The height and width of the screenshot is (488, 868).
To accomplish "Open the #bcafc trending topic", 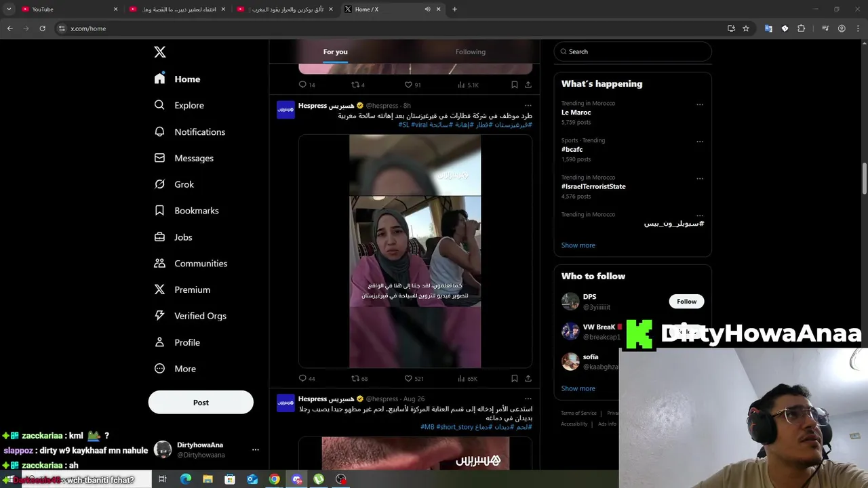I will (x=572, y=149).
